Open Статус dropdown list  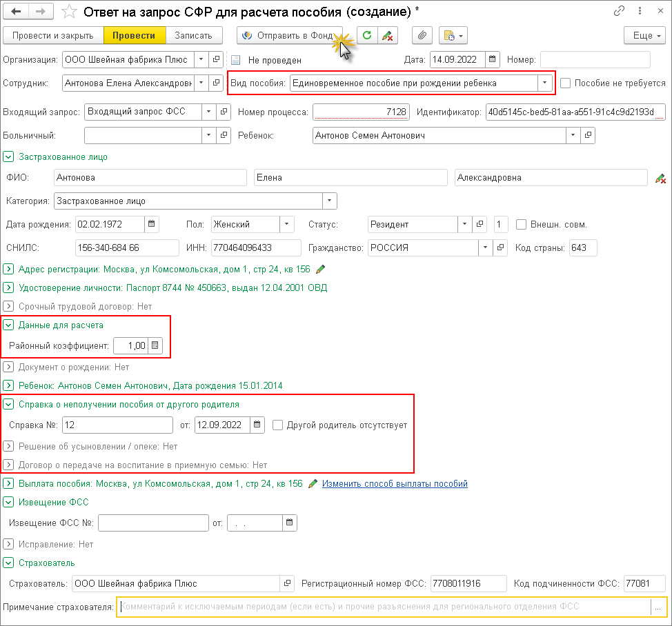point(464,224)
